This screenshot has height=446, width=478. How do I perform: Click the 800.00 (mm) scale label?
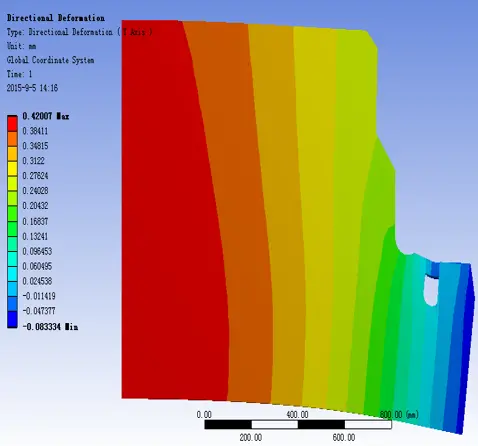click(x=399, y=415)
